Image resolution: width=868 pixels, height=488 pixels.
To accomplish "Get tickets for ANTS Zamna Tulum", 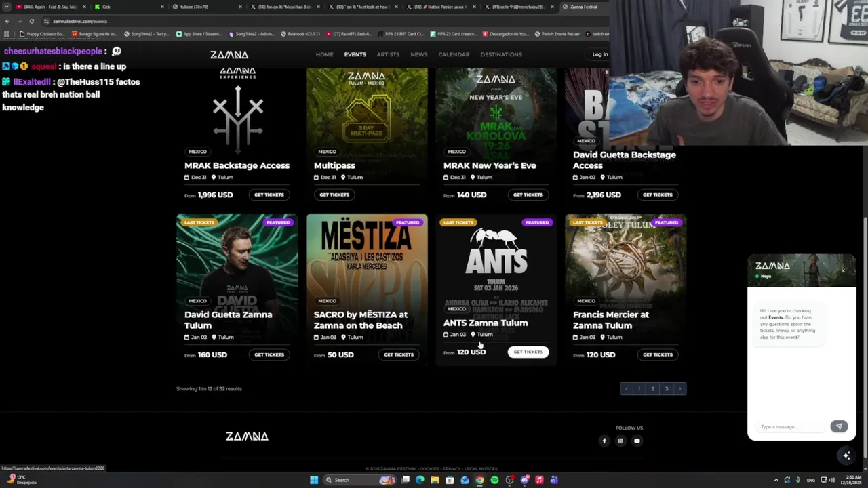I will (528, 352).
